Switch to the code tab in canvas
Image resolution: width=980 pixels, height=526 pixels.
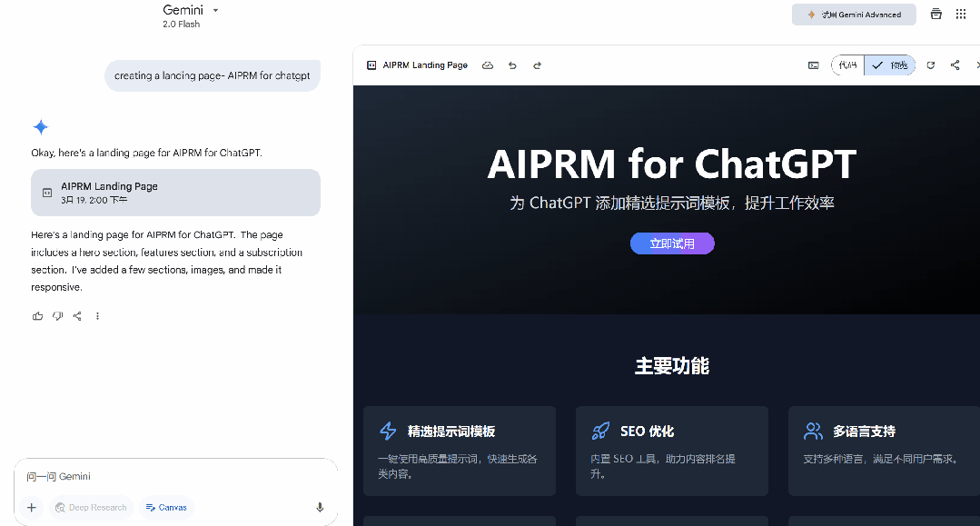pos(847,65)
